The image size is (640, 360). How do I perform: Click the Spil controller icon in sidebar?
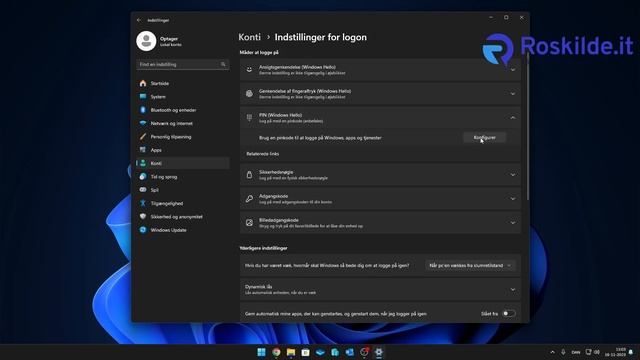pos(143,190)
